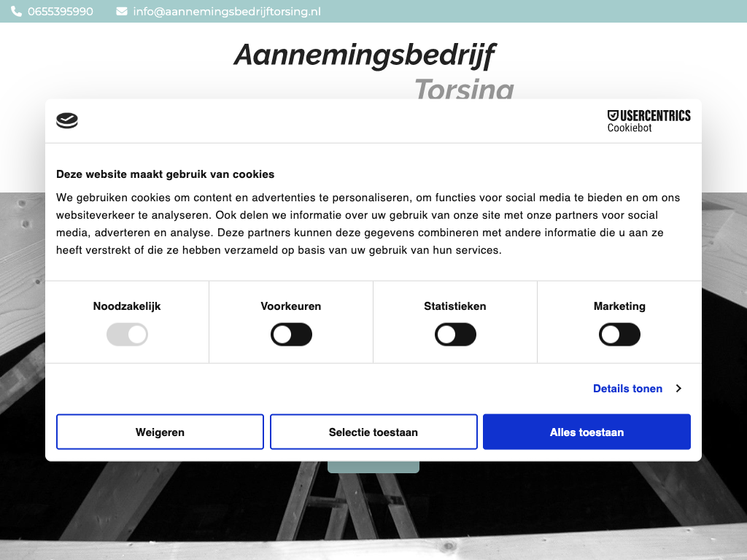Open the info@aannemingsbedrijftorsing.nl email link
This screenshot has width=747, height=560.
click(x=226, y=12)
